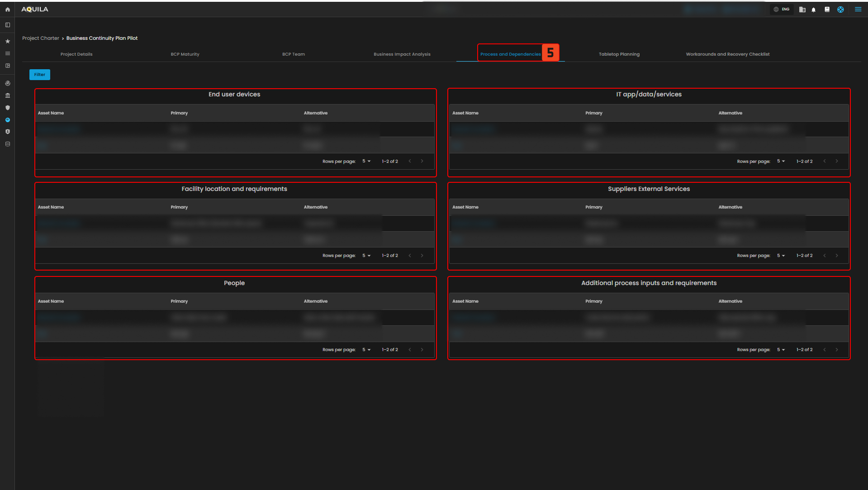The image size is (868, 490).
Task: Click the Project Charter breadcrumb link
Action: pos(41,38)
